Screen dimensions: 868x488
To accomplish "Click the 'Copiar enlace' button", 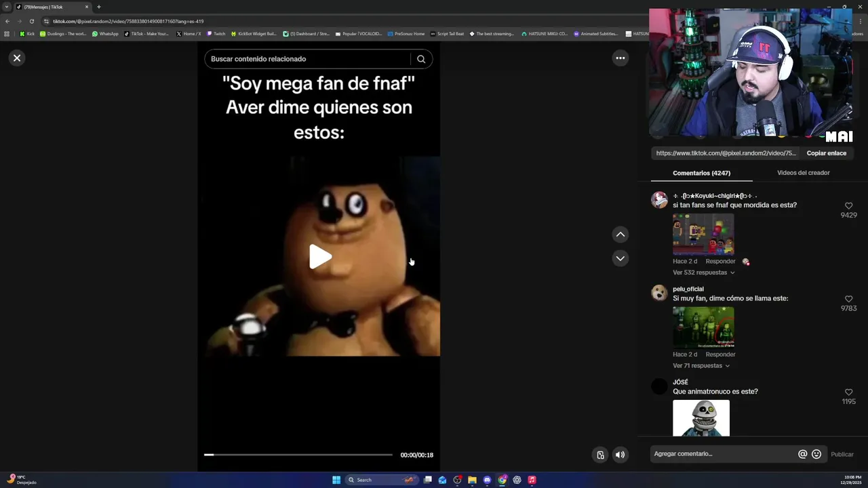I will tap(826, 153).
